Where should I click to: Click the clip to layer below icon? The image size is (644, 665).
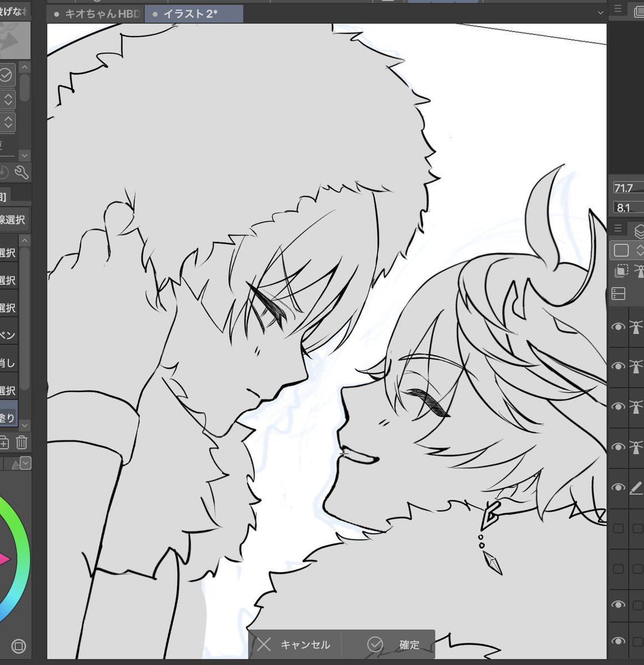click(x=621, y=271)
